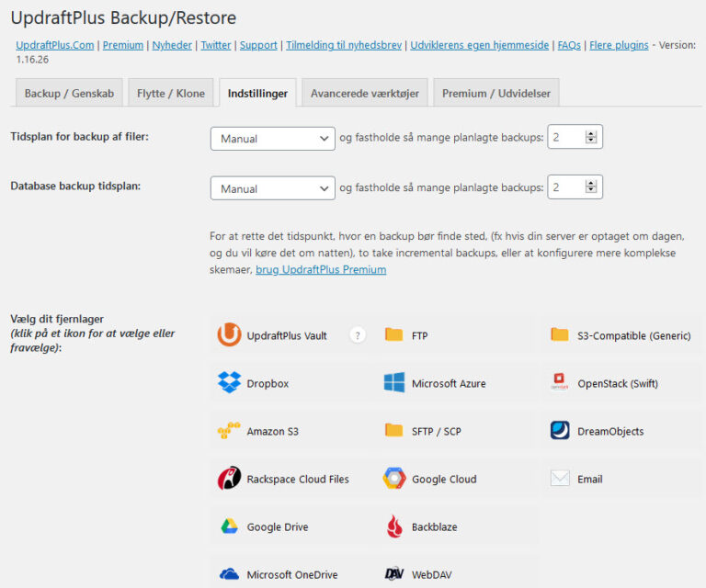Viewport: 706px width, 588px height.
Task: Choose the Microsoft Azure Windows icon
Action: pos(394,383)
